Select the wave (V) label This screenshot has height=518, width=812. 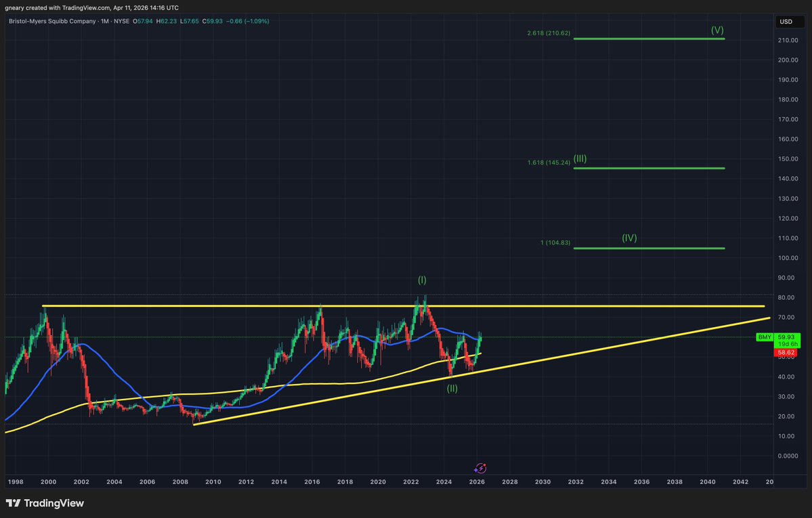(x=717, y=30)
